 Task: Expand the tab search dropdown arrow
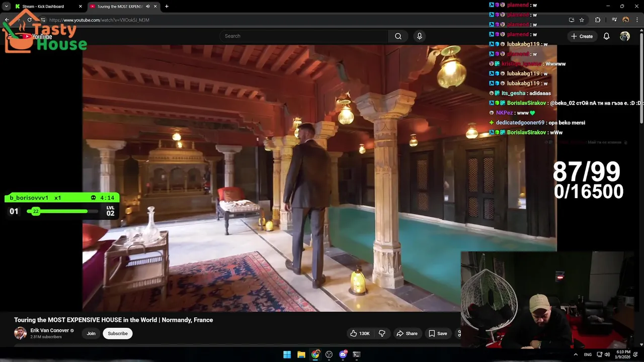(7, 7)
